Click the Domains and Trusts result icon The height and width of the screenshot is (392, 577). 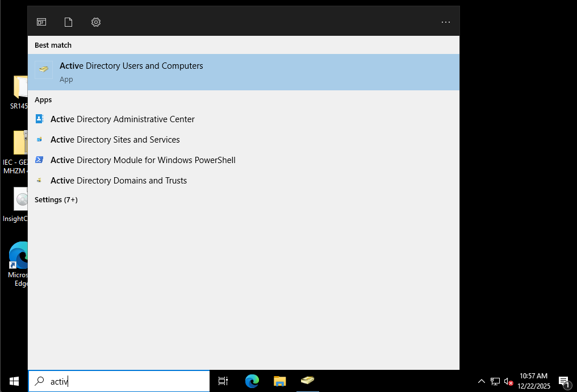point(39,180)
